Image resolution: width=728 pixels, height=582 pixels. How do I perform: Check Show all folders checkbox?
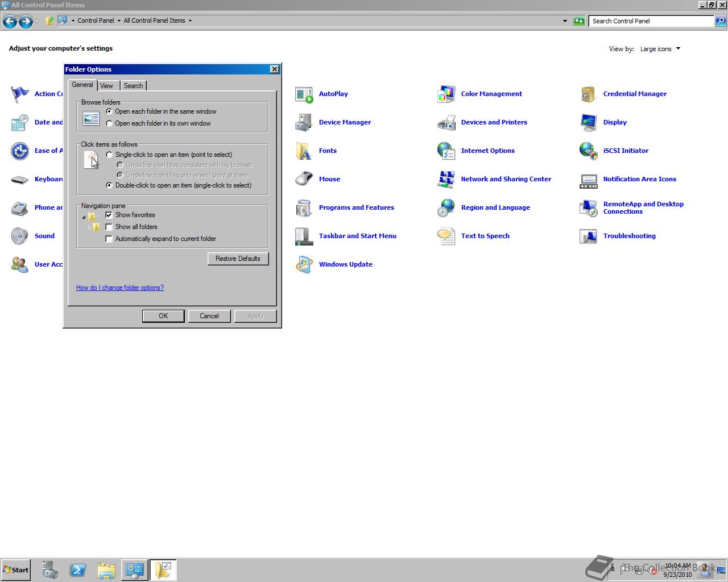109,227
